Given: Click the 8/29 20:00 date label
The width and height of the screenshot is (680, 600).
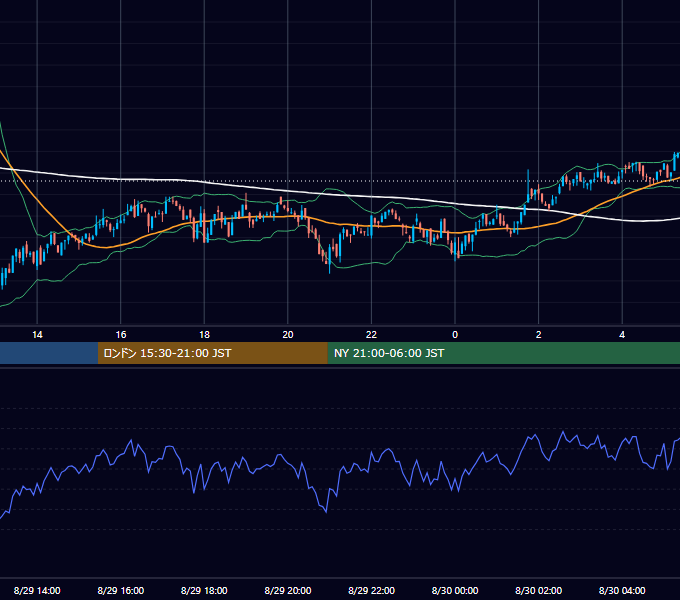Looking at the screenshot, I should [x=288, y=590].
